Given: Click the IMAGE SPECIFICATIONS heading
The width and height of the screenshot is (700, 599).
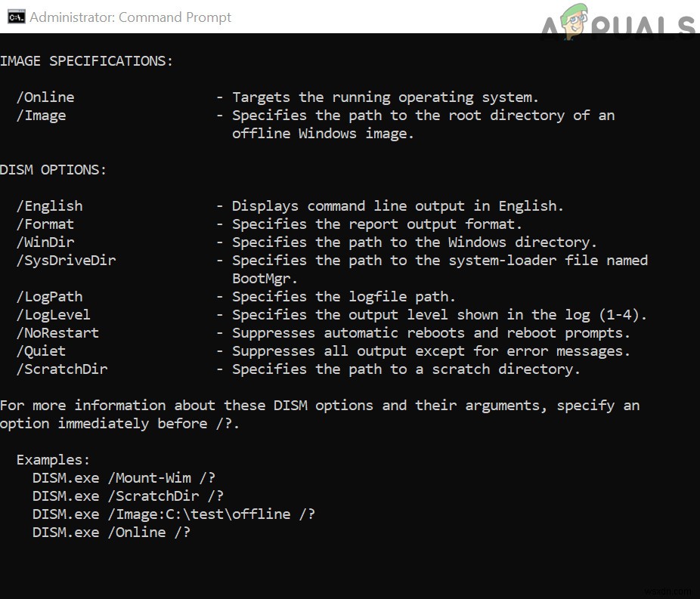Looking at the screenshot, I should coord(86,61).
